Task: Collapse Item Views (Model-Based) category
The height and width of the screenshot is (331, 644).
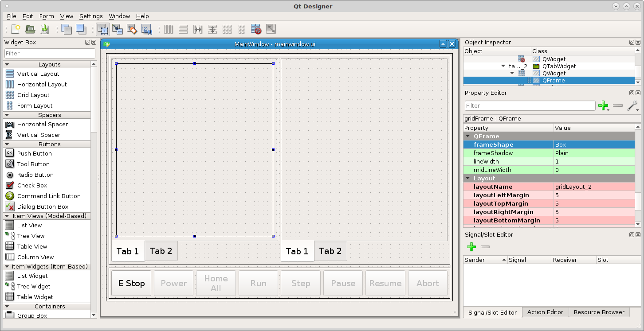Action: point(7,216)
